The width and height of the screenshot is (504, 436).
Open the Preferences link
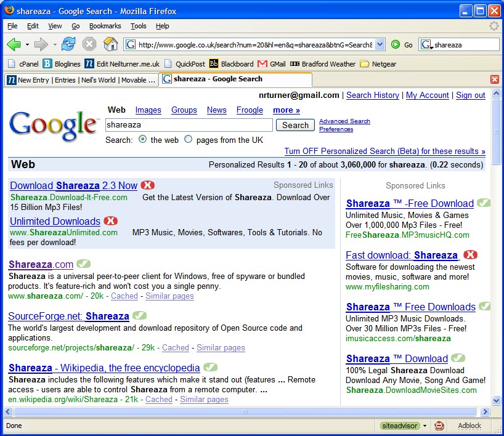[336, 129]
